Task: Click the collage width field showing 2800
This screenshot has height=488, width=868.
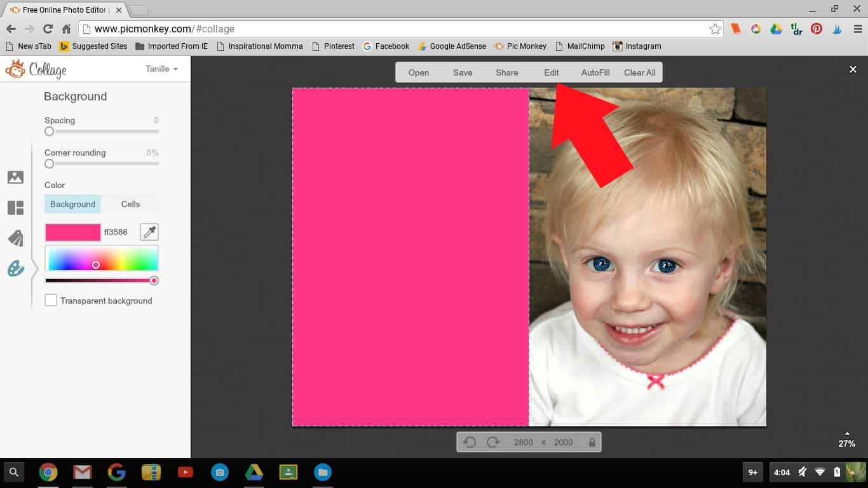Action: coord(523,442)
